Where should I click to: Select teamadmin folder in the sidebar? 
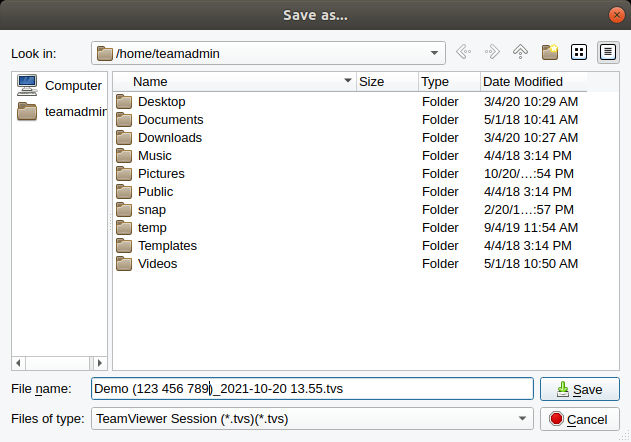tap(61, 112)
